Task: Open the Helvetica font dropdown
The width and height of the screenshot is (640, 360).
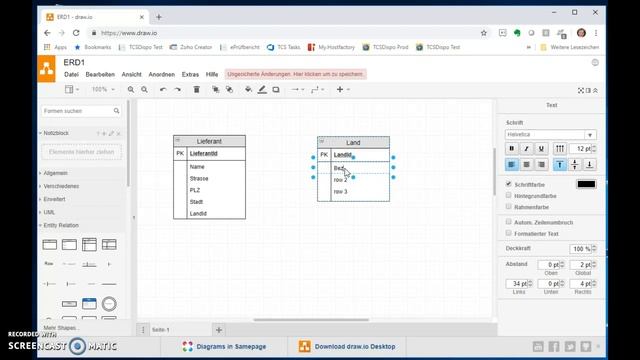Action: 551,135
